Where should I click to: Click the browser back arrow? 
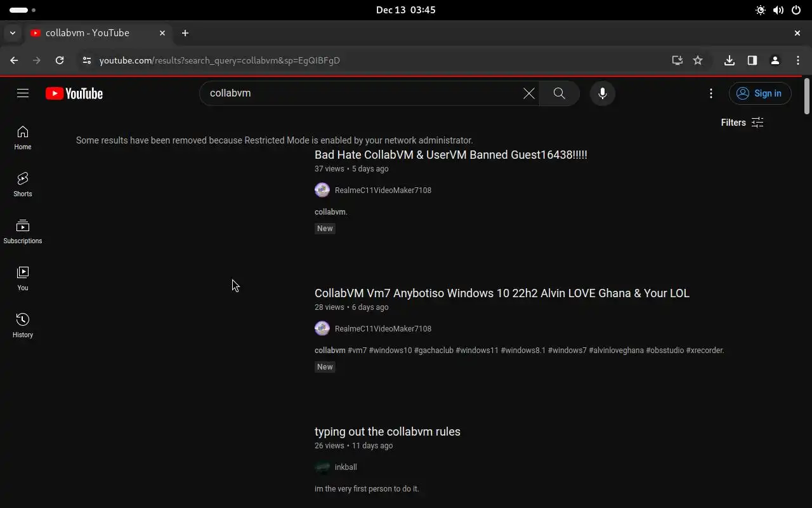coord(14,60)
